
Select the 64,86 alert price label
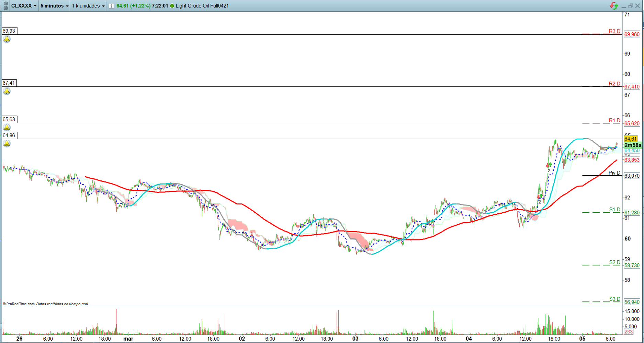coord(9,135)
